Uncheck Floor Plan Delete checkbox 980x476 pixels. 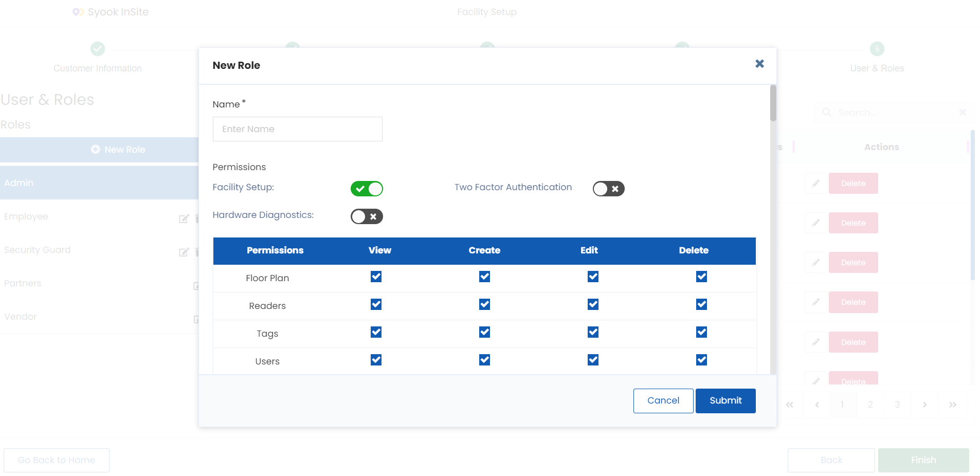tap(701, 277)
